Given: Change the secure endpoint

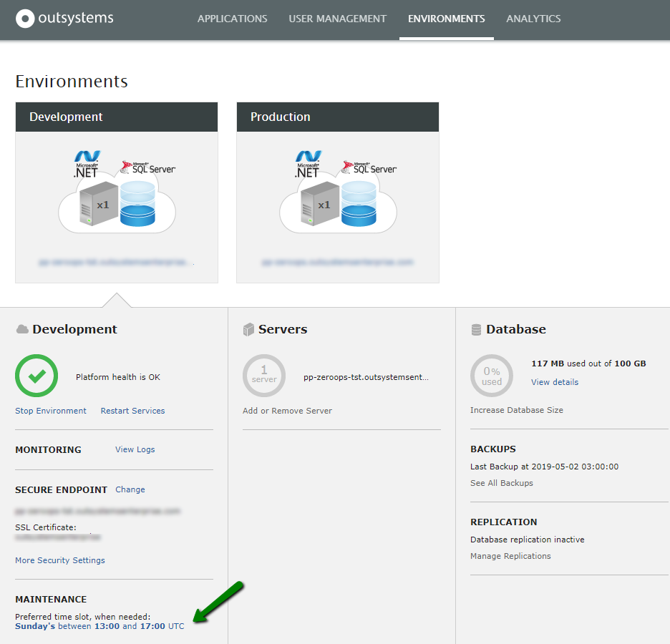Looking at the screenshot, I should pyautogui.click(x=130, y=490).
